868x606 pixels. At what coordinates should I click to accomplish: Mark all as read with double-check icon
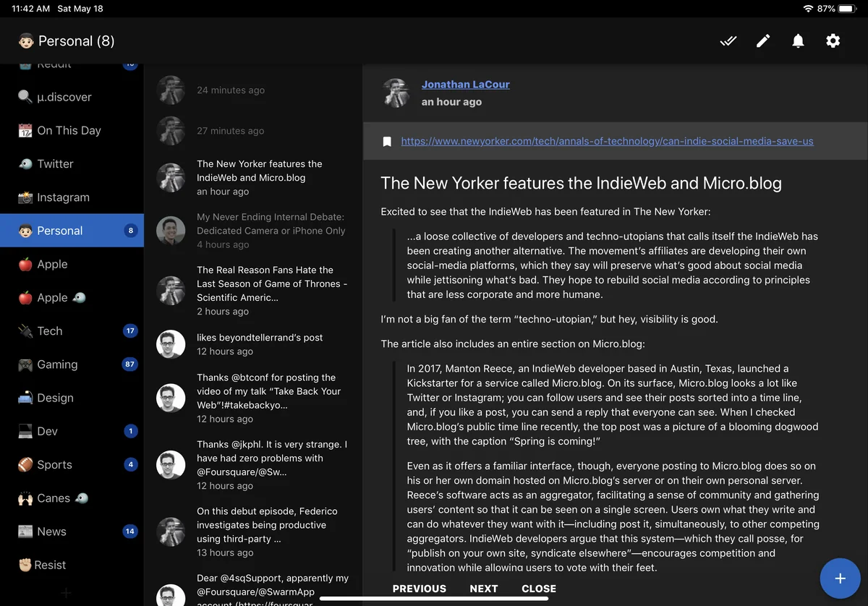[728, 41]
